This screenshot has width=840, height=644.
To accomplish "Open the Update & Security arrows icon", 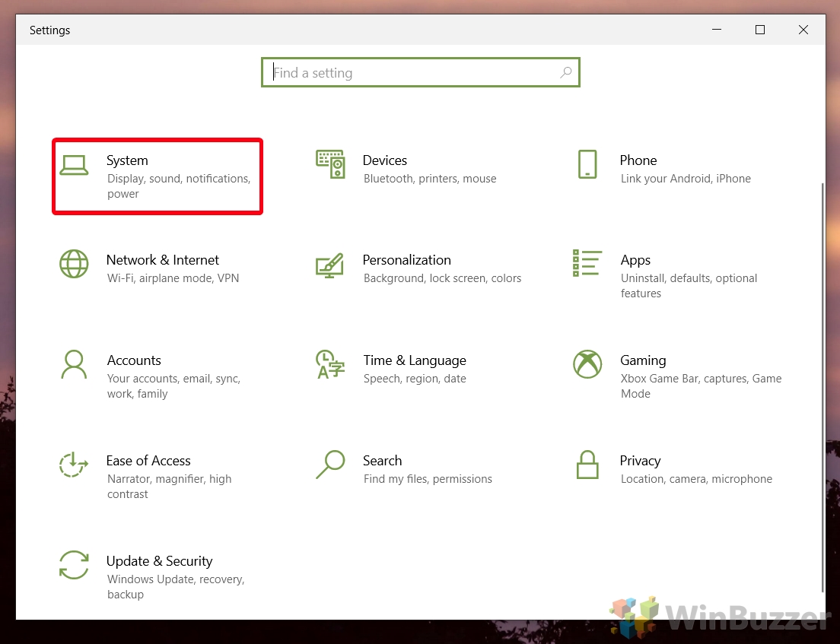I will coord(74,565).
